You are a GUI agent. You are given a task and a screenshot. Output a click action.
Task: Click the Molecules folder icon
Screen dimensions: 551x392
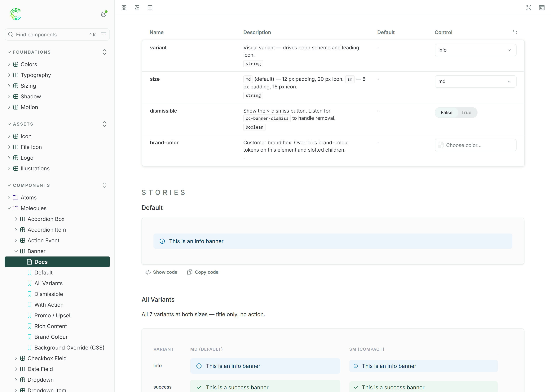pyautogui.click(x=16, y=208)
